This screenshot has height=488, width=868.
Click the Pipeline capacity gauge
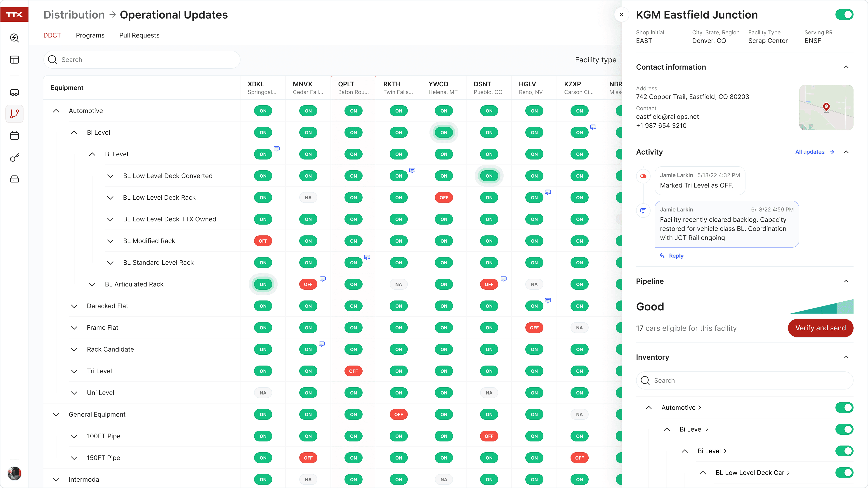[822, 306]
